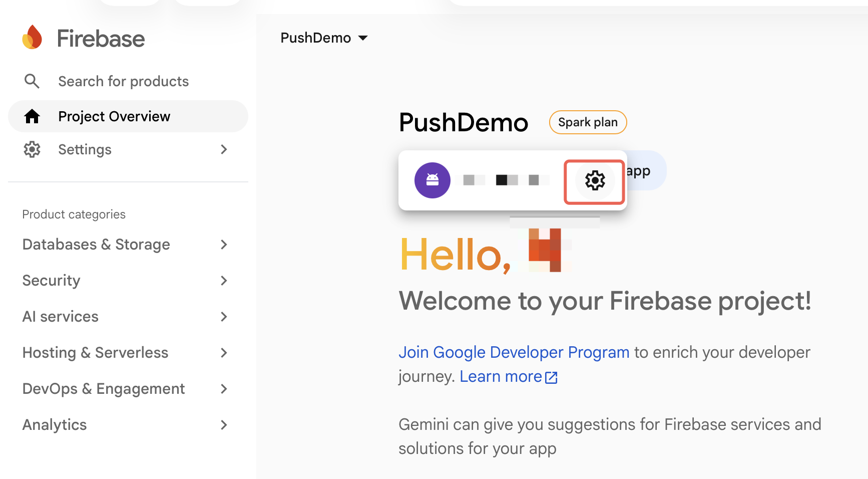Expand the Analytics category

(125, 425)
